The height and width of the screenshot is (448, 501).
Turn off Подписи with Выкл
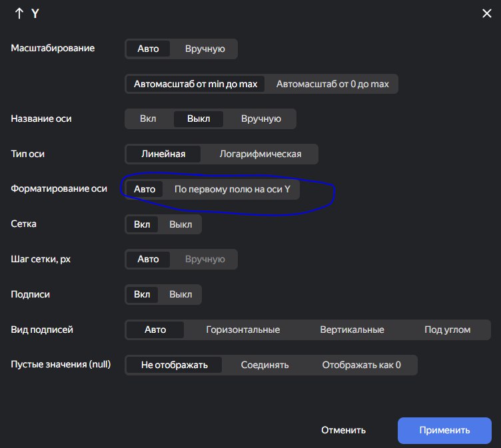181,294
